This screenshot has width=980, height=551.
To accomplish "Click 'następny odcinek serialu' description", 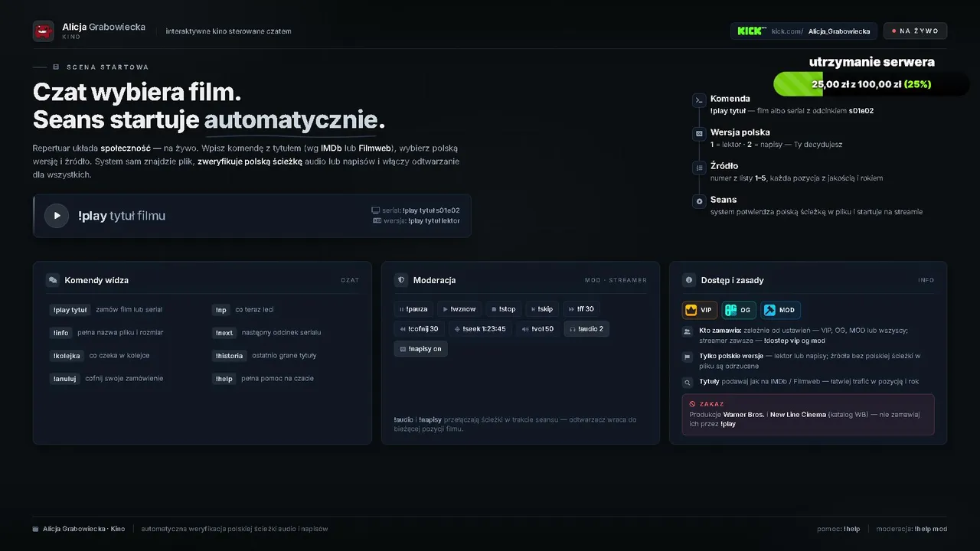I will [282, 333].
